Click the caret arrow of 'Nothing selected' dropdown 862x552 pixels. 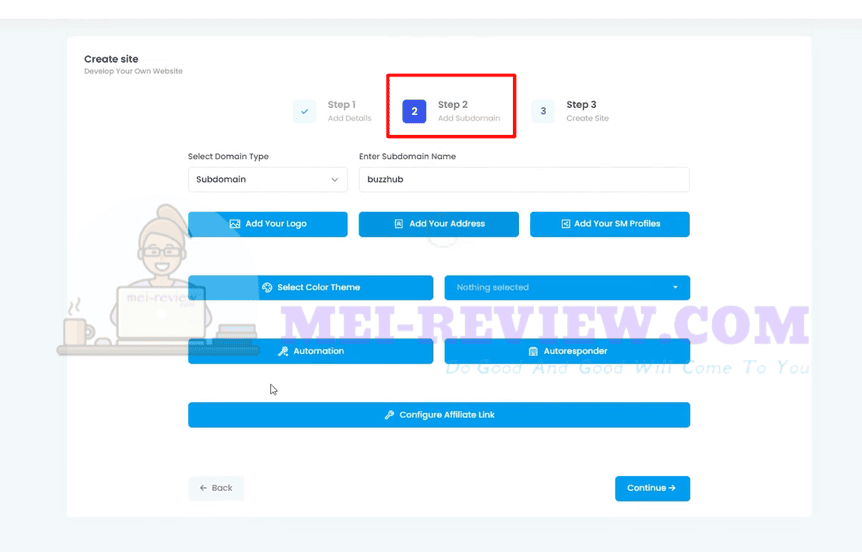(x=675, y=288)
